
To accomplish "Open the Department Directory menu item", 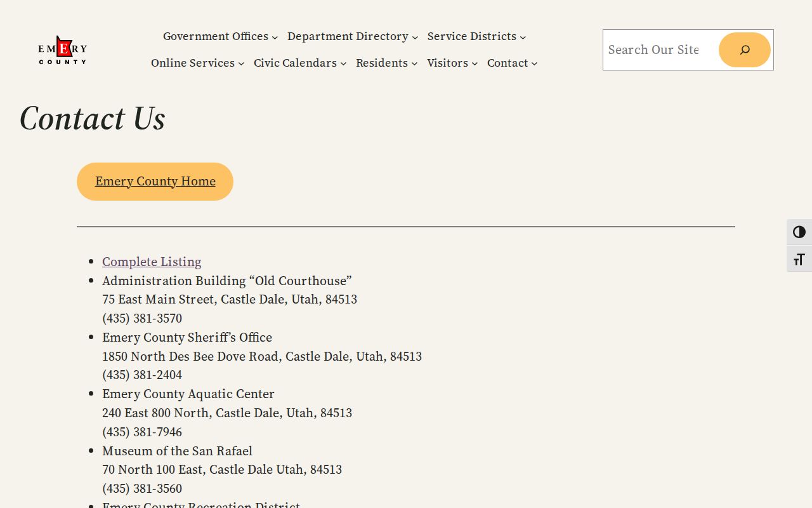I will [348, 36].
